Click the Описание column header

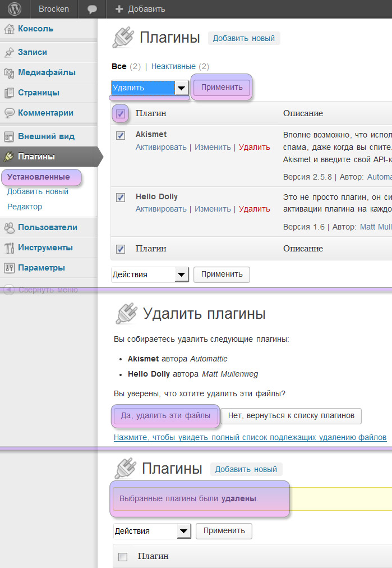point(303,113)
